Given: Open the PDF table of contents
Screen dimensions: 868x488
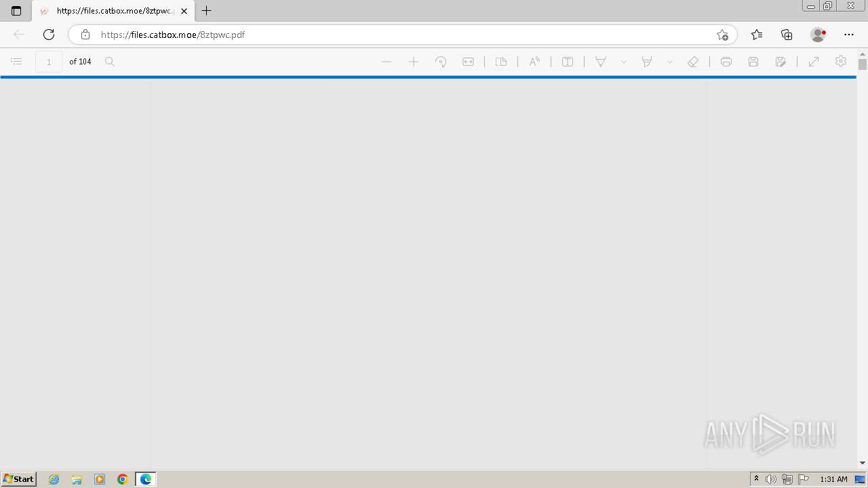Looking at the screenshot, I should coord(17,62).
